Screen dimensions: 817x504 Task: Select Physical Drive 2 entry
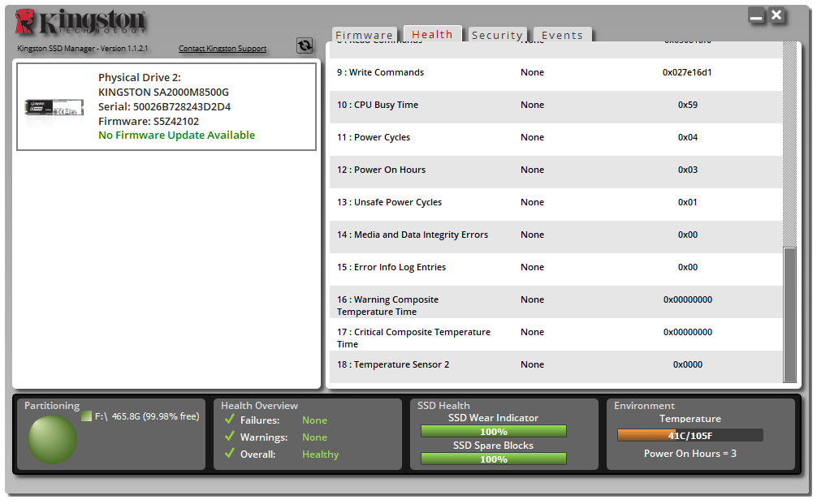pyautogui.click(x=166, y=107)
